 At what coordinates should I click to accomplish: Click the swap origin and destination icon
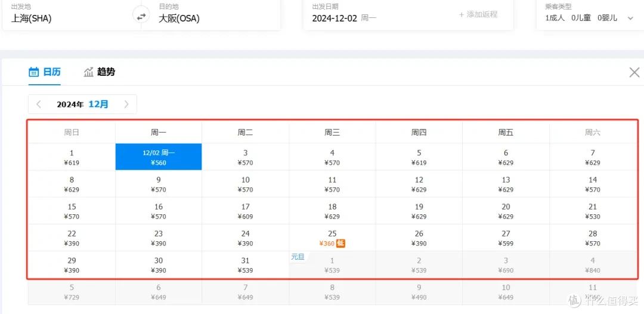tap(141, 17)
